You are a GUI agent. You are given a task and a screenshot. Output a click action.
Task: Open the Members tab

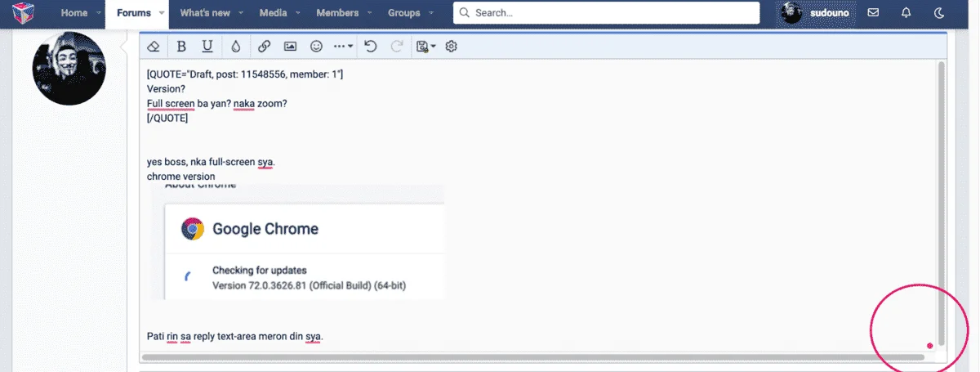tap(337, 13)
